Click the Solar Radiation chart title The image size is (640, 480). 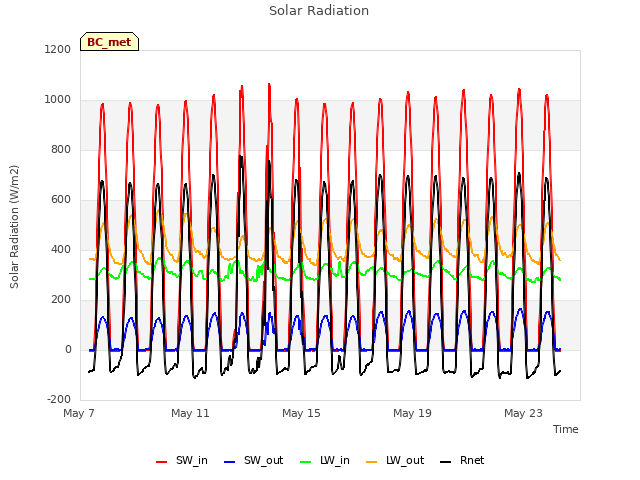[319, 11]
